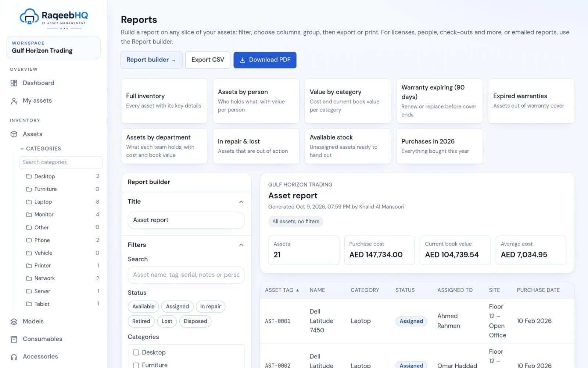Image resolution: width=588 pixels, height=368 pixels.
Task: Click the Consumables archive icon
Action: coord(14,339)
